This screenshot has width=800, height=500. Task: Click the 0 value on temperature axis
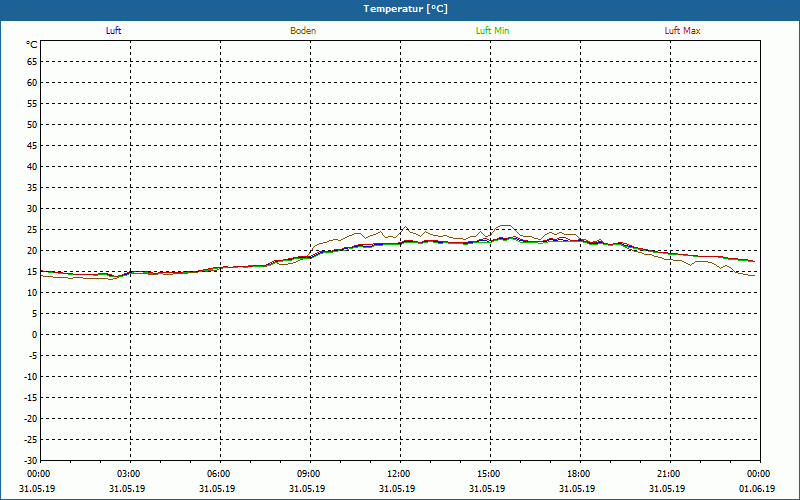click(x=35, y=335)
